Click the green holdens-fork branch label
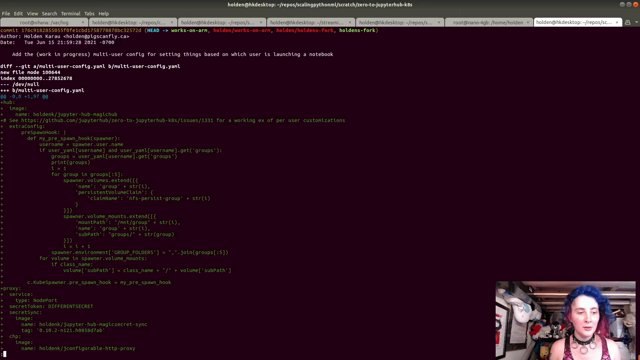640x360 pixels. pos(357,30)
